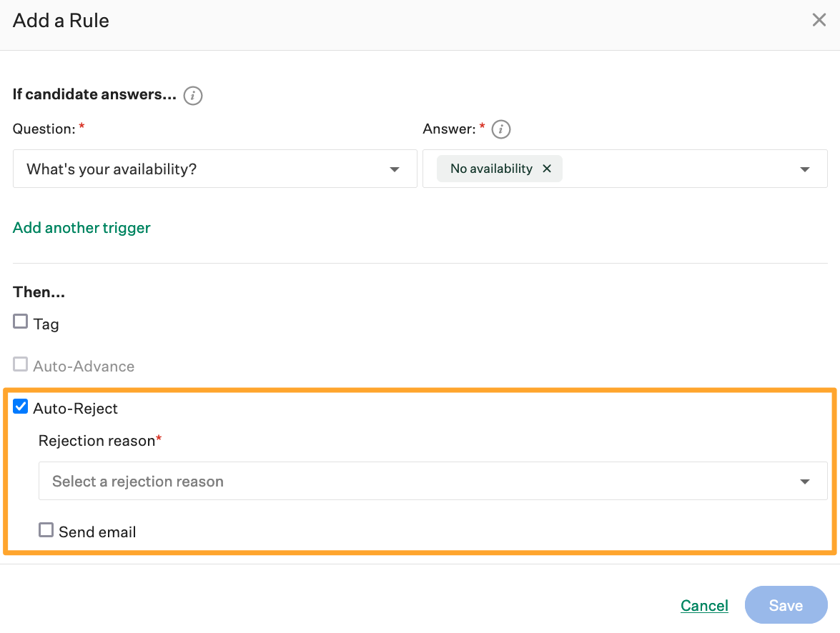Save the new rule

pos(786,604)
